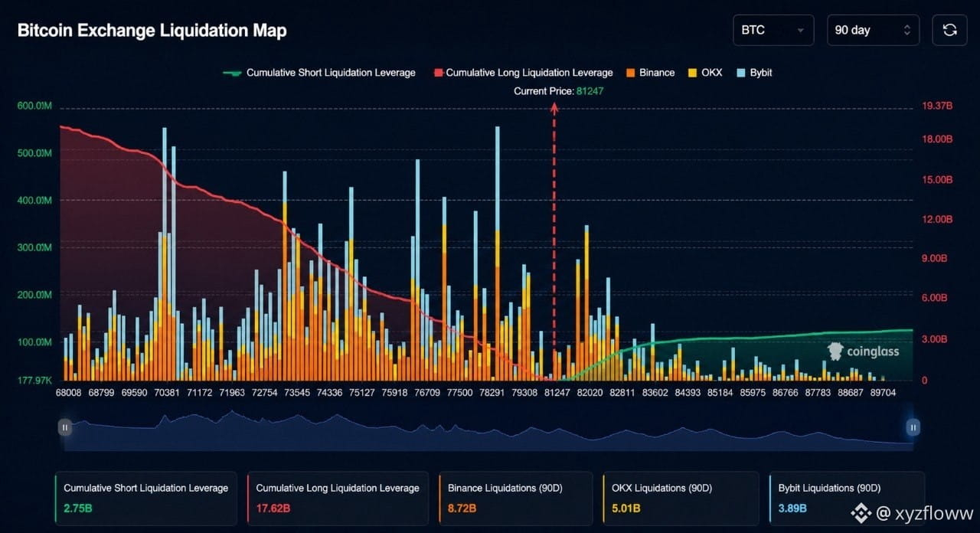
Task: Click the Bitcoin Exchange Liquidation Map title
Action: pyautogui.click(x=152, y=31)
